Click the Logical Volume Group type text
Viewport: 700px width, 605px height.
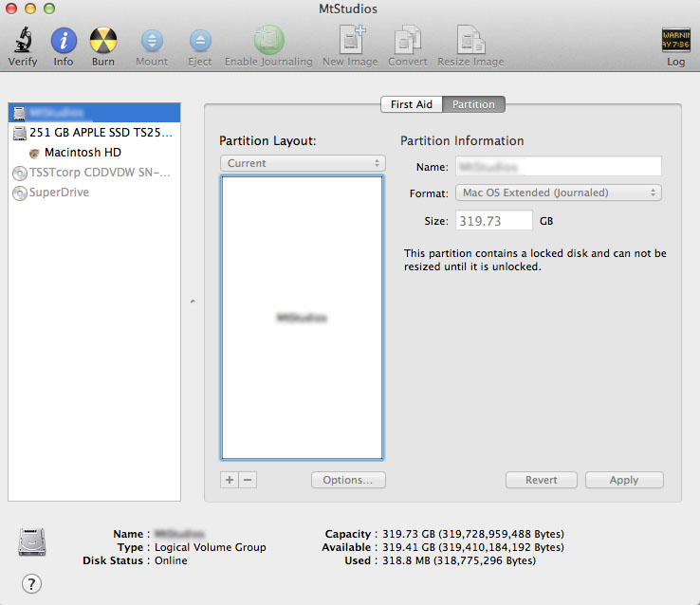(x=211, y=547)
